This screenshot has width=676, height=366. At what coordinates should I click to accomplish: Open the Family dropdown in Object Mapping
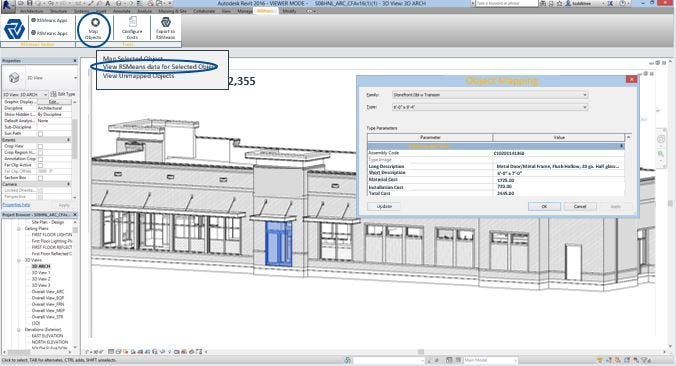490,95
